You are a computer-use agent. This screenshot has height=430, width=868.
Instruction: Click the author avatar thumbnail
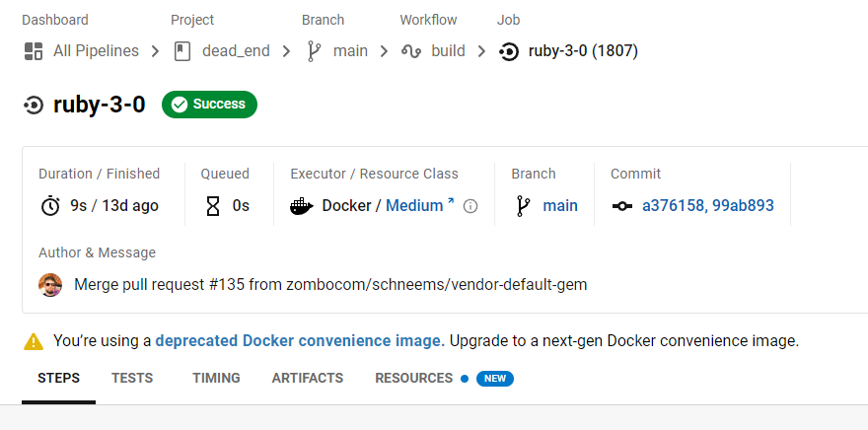tap(50, 285)
